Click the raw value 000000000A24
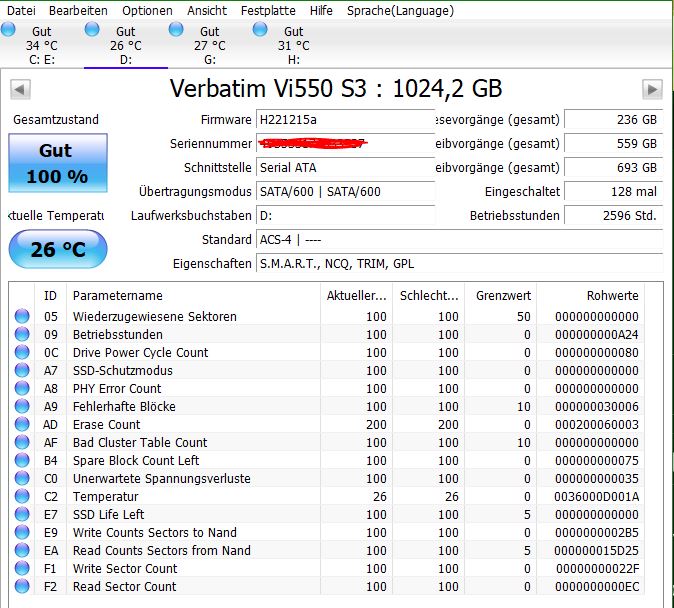Image resolution: width=674 pixels, height=608 pixels. point(597,335)
